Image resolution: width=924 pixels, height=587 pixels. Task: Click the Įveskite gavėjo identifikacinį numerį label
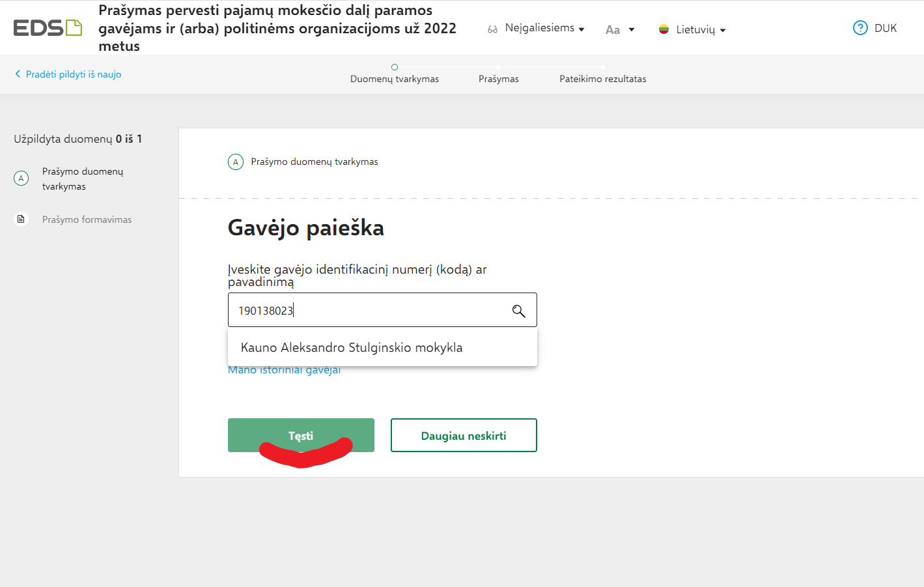pos(357,276)
